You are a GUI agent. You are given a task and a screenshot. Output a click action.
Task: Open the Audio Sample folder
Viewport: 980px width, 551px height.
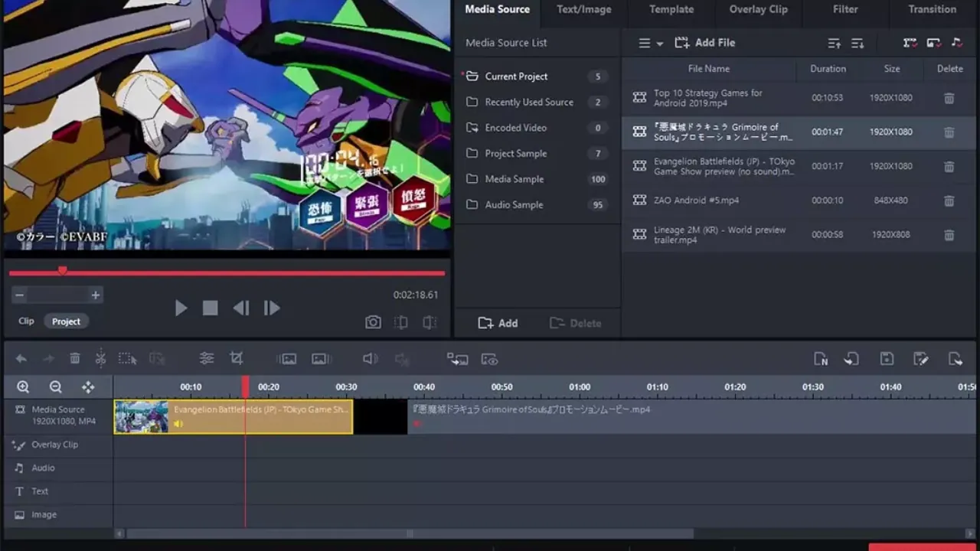pyautogui.click(x=537, y=204)
